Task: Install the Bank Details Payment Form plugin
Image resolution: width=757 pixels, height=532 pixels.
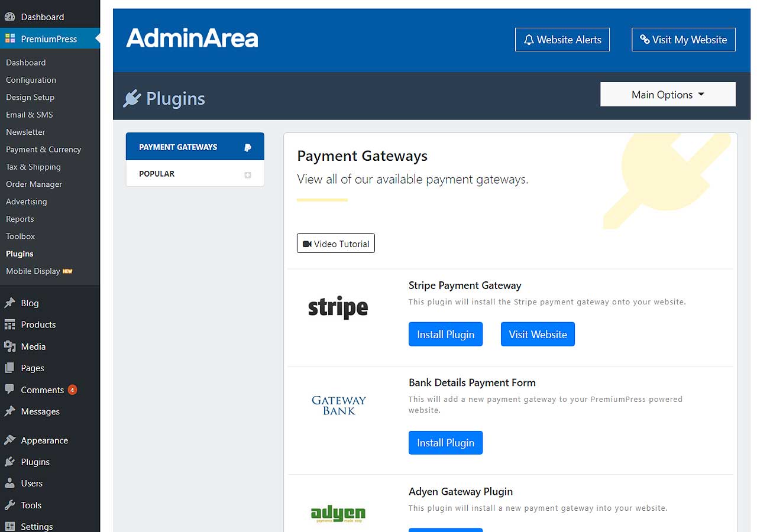Action: point(445,443)
